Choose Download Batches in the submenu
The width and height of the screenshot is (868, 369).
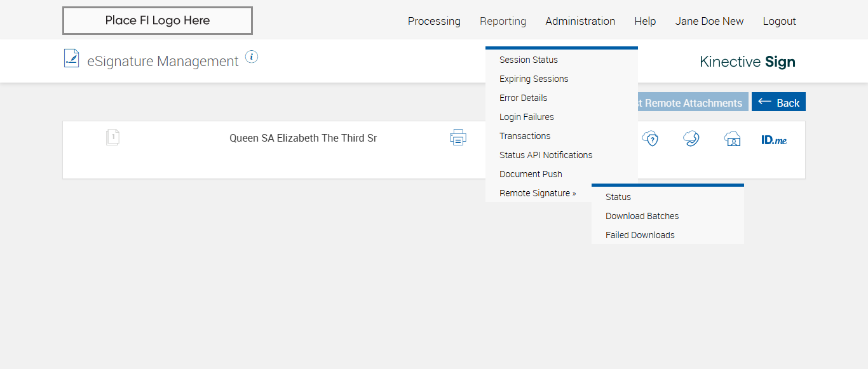click(642, 216)
